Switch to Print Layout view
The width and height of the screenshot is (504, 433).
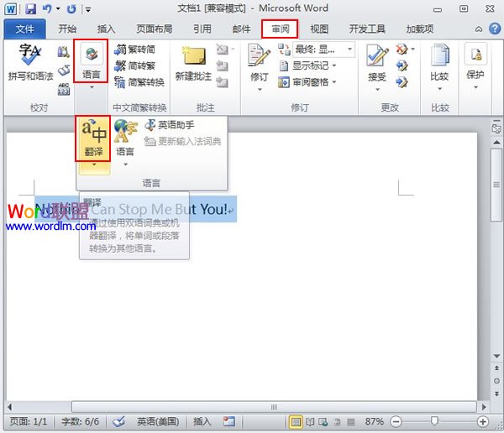click(296, 421)
